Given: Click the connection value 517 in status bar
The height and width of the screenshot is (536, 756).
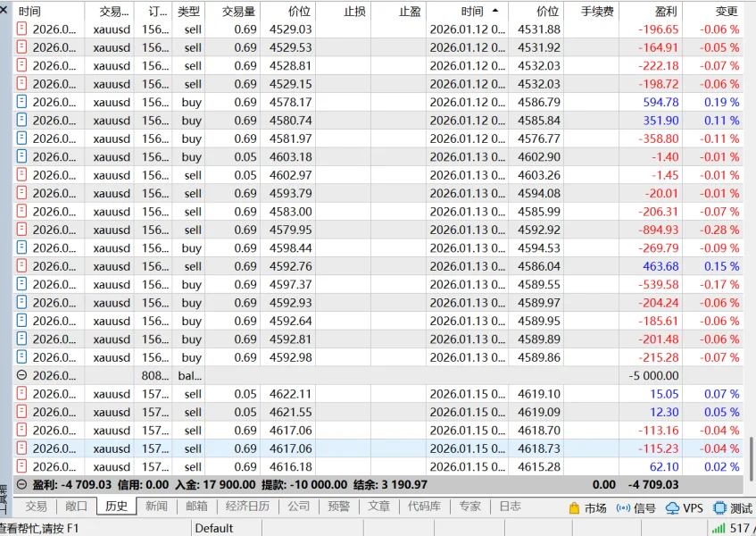Looking at the screenshot, I should pyautogui.click(x=739, y=529).
